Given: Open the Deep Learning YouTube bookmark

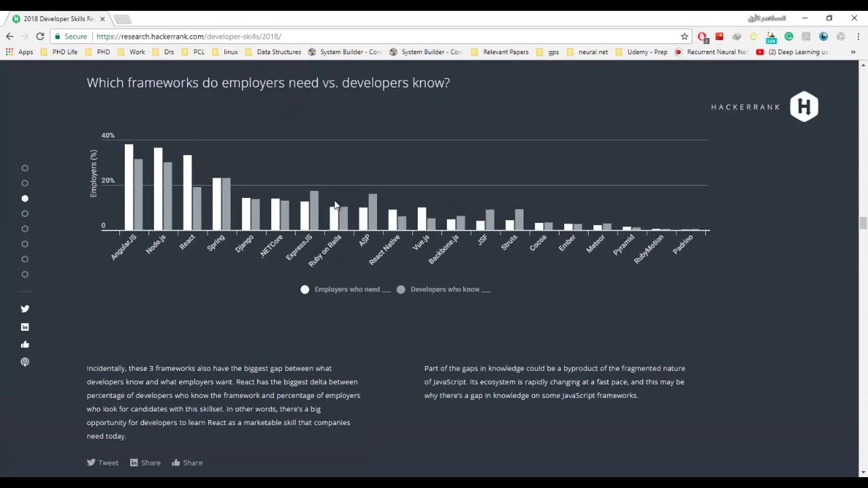Looking at the screenshot, I should coord(792,52).
